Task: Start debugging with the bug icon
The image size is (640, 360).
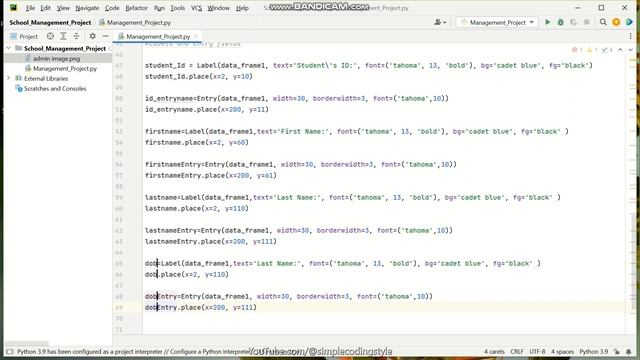Action: click(x=560, y=22)
